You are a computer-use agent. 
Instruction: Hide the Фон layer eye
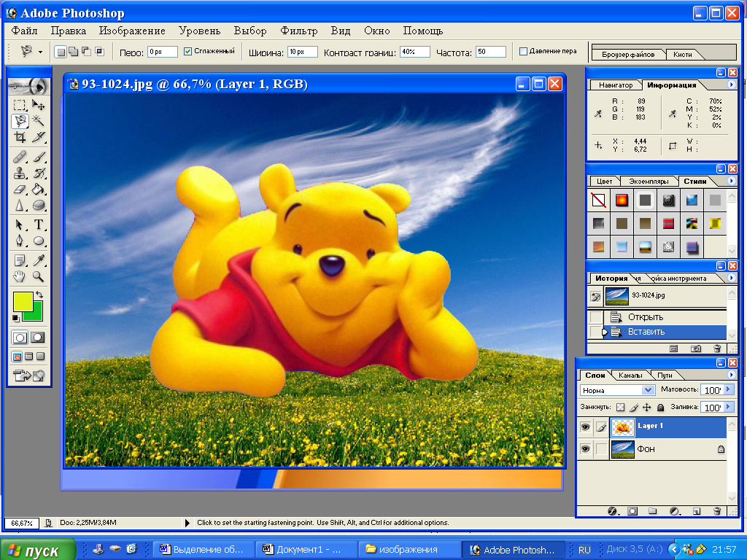585,449
